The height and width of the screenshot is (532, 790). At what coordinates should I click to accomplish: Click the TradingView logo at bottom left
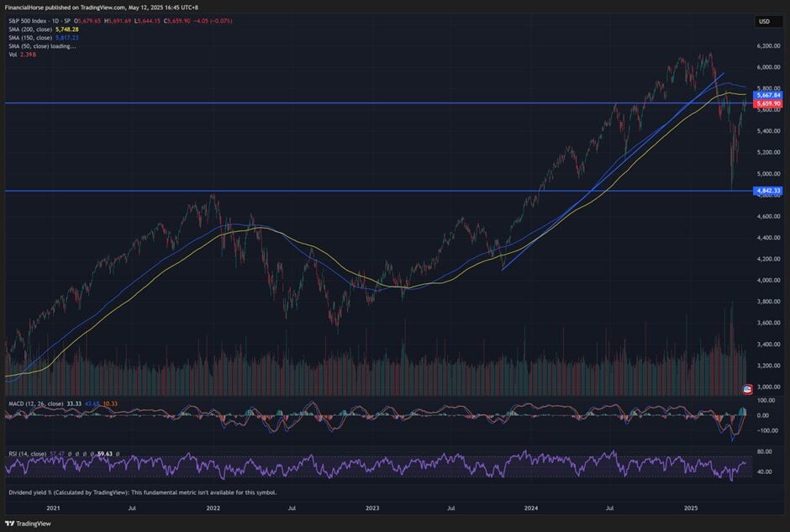(x=27, y=523)
